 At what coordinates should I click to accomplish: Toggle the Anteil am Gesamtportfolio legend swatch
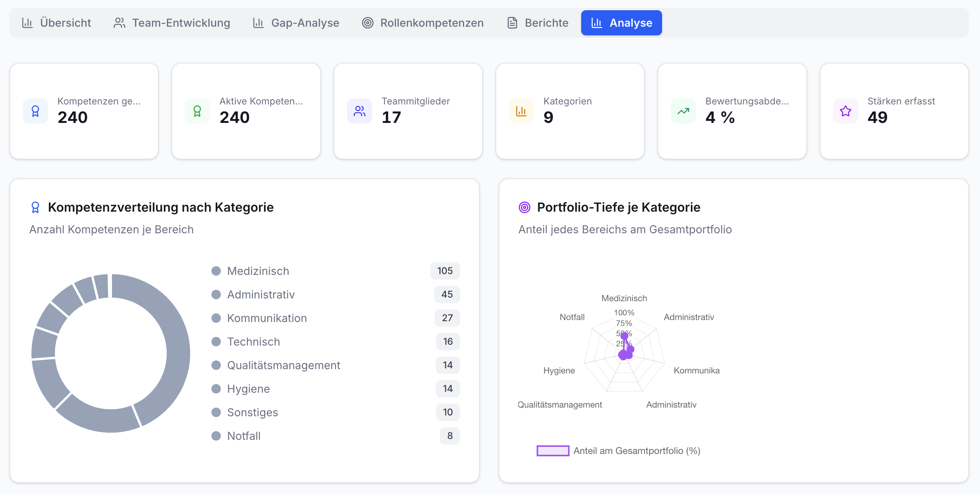553,451
